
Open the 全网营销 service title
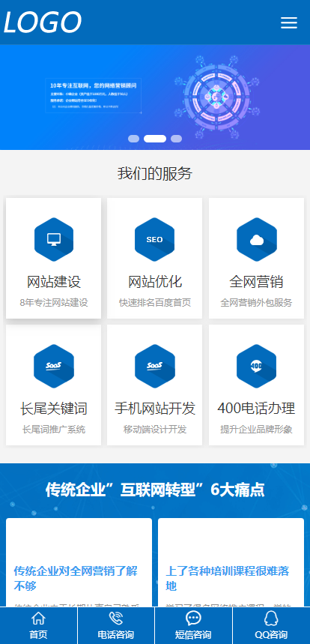(256, 282)
